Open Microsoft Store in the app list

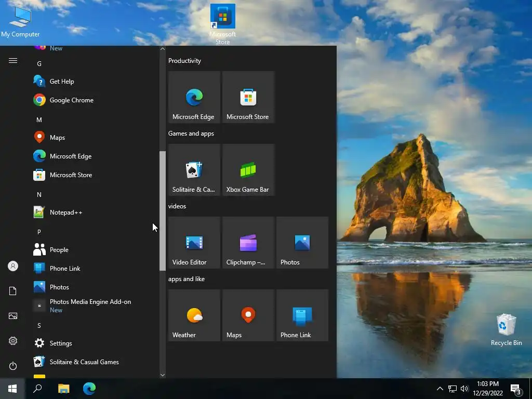tap(95, 175)
